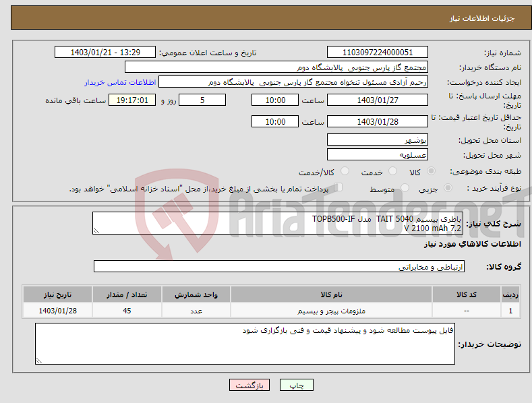Viewport: 532px width, 403px height.
Task: Click the remaining time field 19:17:01
Action: [x=132, y=100]
